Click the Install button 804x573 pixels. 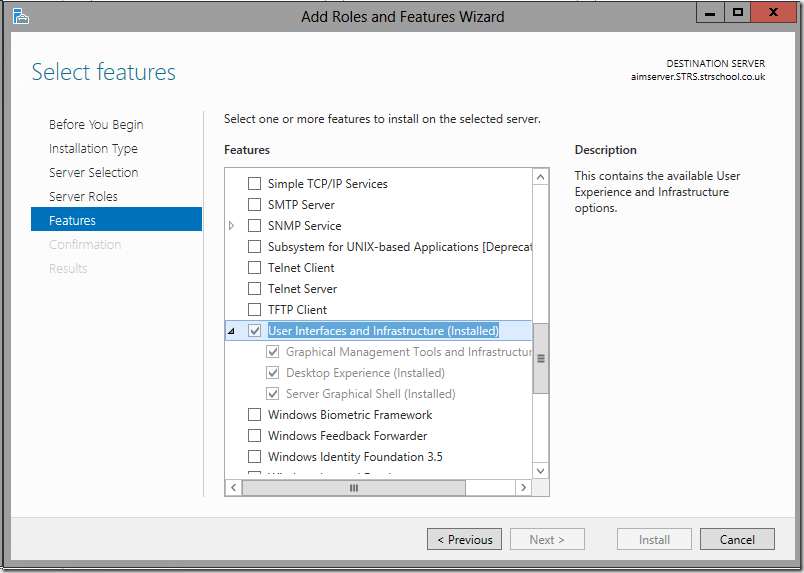tap(654, 540)
